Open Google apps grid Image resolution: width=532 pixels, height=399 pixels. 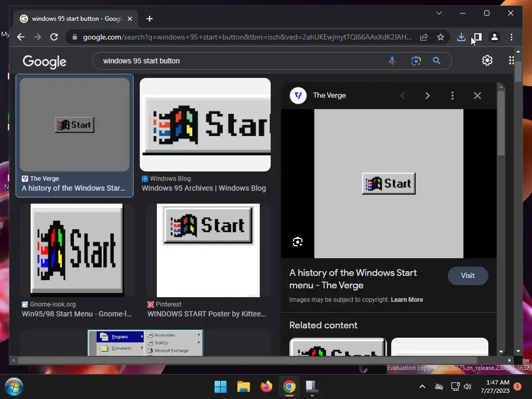tap(511, 60)
